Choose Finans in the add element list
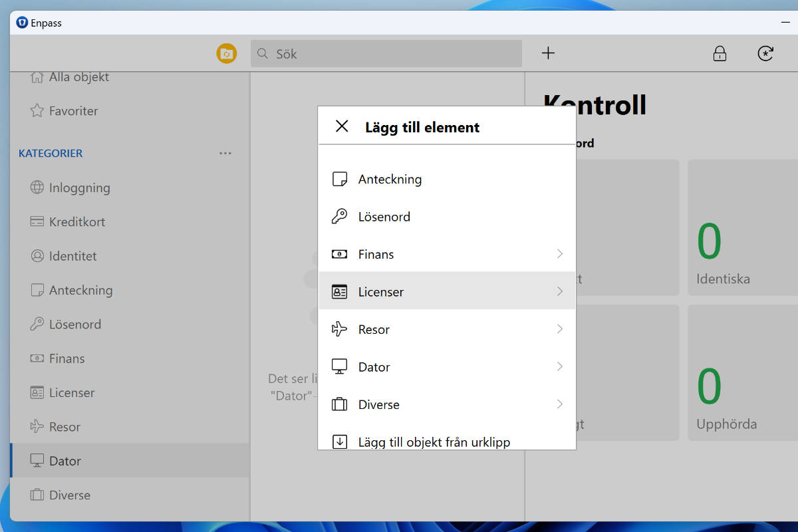Screen dimensions: 798x532 (447, 254)
